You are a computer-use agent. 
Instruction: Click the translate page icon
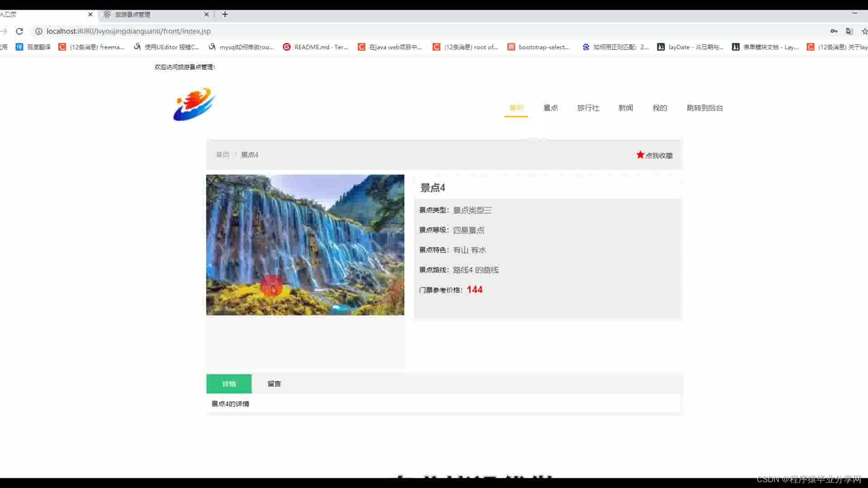849,31
